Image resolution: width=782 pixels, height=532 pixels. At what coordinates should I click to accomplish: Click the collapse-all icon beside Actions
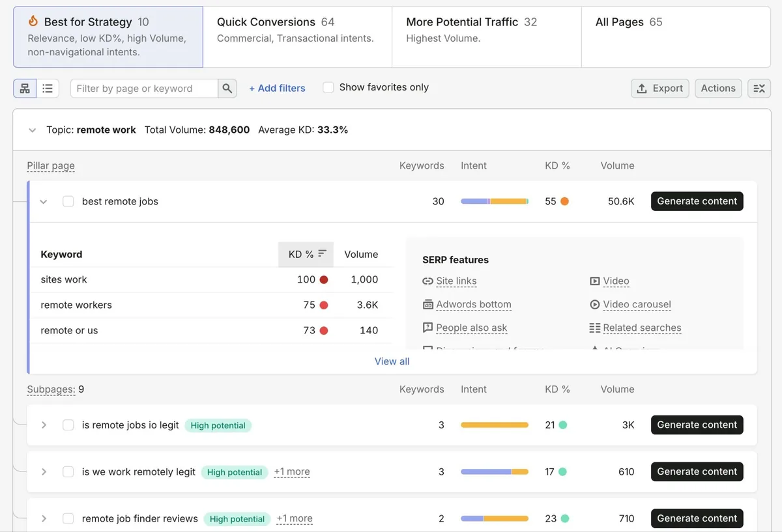(759, 89)
